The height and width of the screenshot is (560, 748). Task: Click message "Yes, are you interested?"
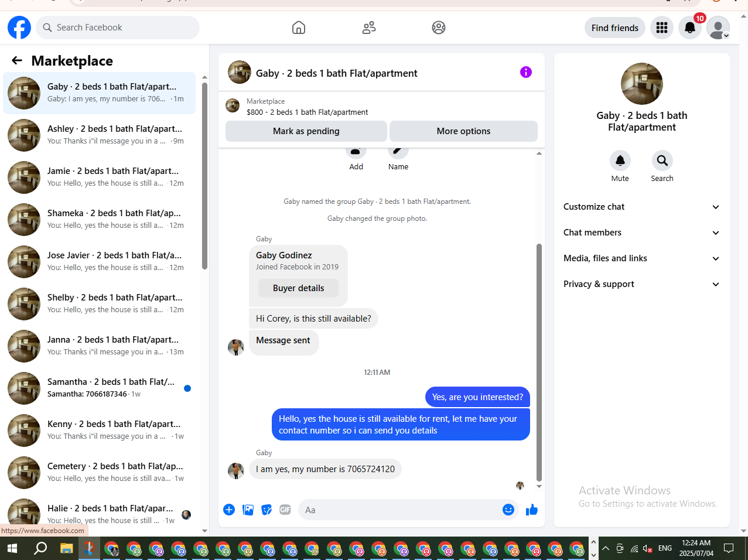(x=477, y=397)
